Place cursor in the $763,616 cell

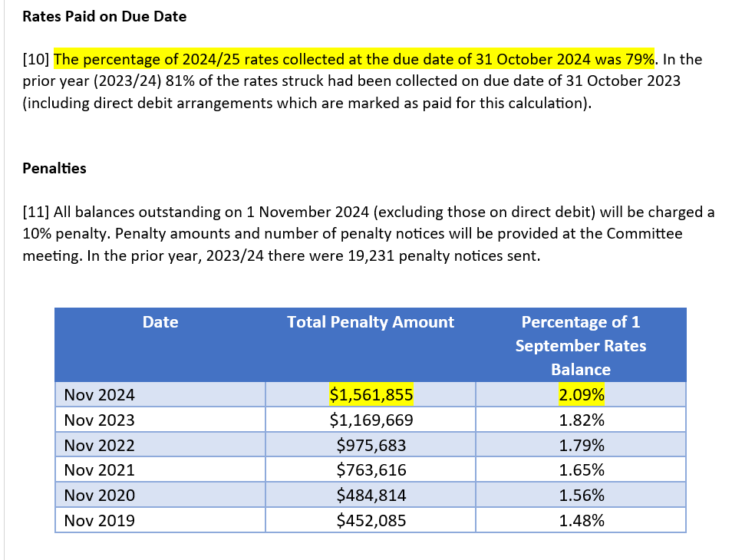[x=371, y=470]
